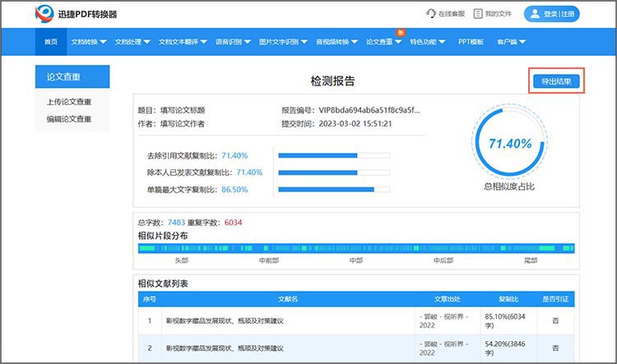
Task: Click the 是否引证 column header
Action: coord(555,299)
